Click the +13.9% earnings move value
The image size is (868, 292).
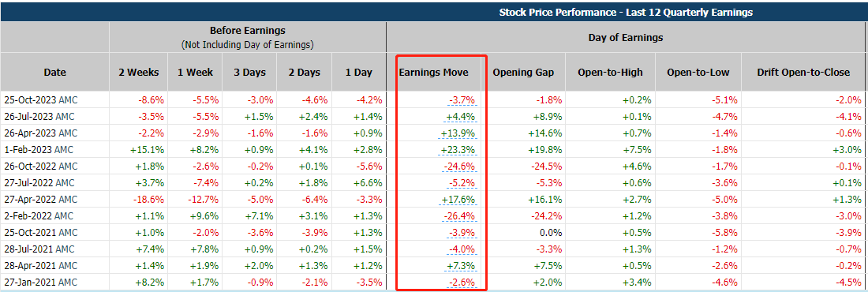click(x=459, y=133)
